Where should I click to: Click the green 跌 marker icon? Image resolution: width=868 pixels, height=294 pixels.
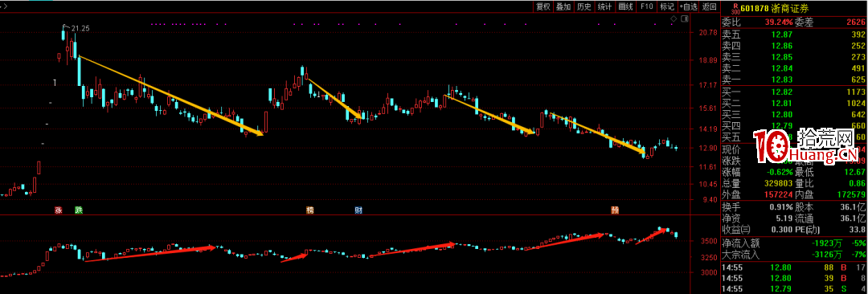79,210
